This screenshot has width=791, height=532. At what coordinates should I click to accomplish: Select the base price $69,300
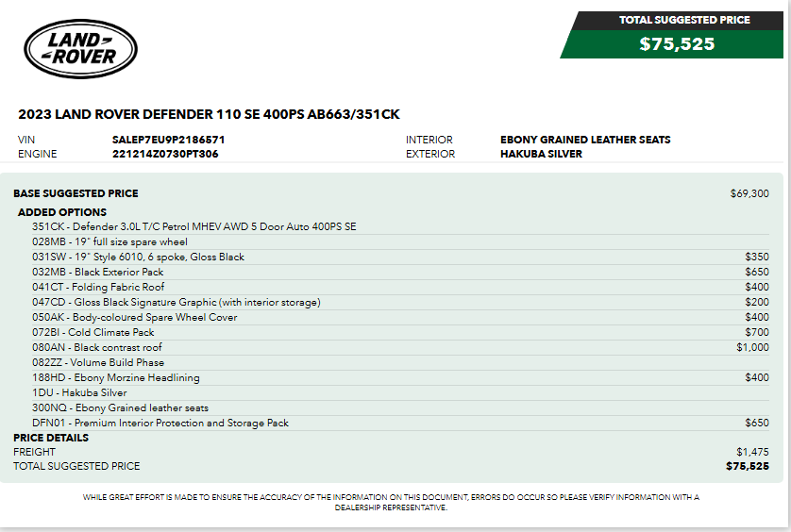click(749, 193)
